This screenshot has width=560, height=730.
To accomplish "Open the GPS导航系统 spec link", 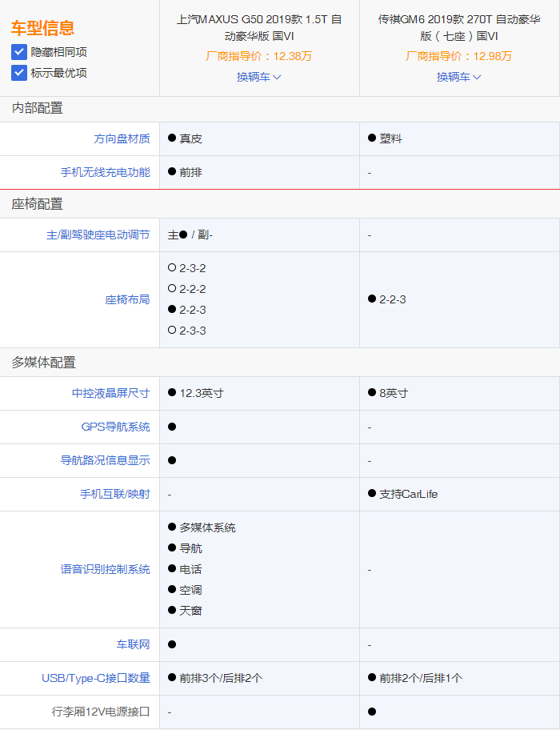I will tap(115, 427).
